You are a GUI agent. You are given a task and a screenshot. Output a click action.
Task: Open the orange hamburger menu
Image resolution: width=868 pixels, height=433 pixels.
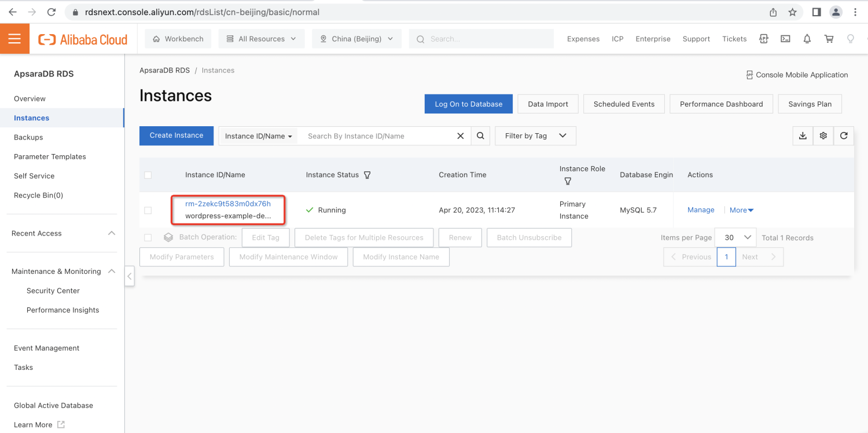[14, 38]
